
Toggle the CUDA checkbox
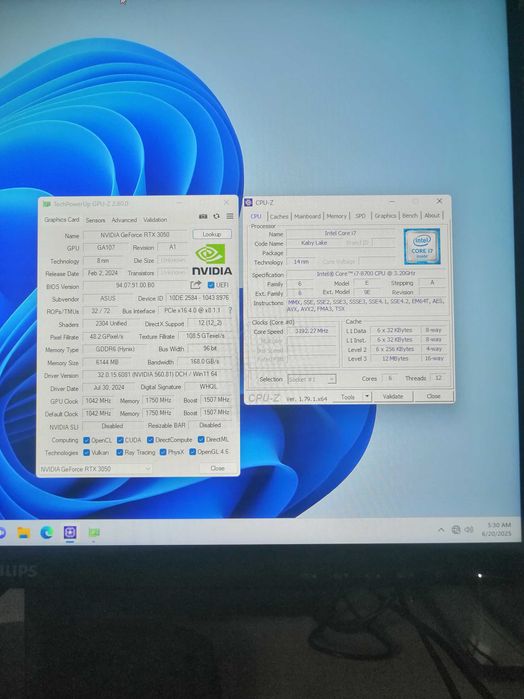[x=120, y=440]
